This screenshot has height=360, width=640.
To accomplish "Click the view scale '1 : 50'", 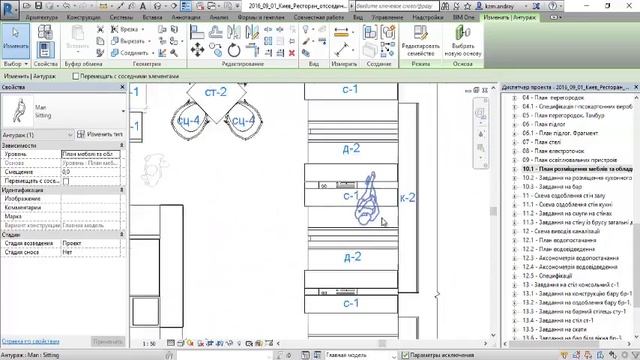I will pyautogui.click(x=149, y=344).
